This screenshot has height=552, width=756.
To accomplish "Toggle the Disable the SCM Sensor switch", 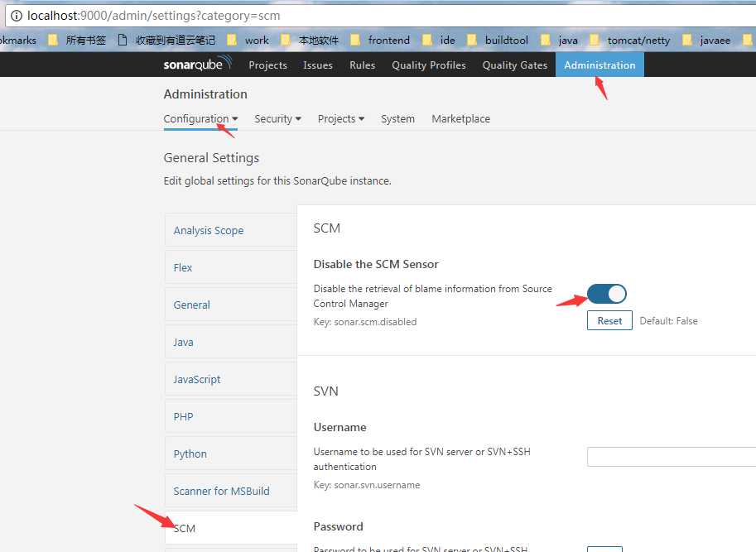I will [x=606, y=294].
